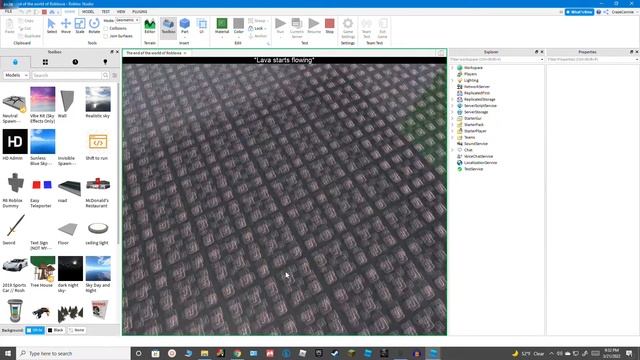Open the Toolbox Marketplace tab
Image resolution: width=640 pixels, height=360 pixels.
[x=15, y=62]
